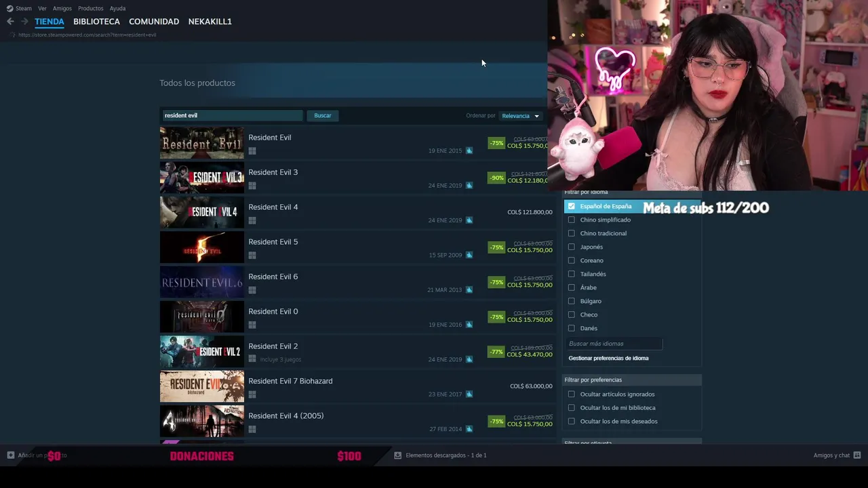The width and height of the screenshot is (868, 488).
Task: Click the store URL address text
Action: click(87, 35)
